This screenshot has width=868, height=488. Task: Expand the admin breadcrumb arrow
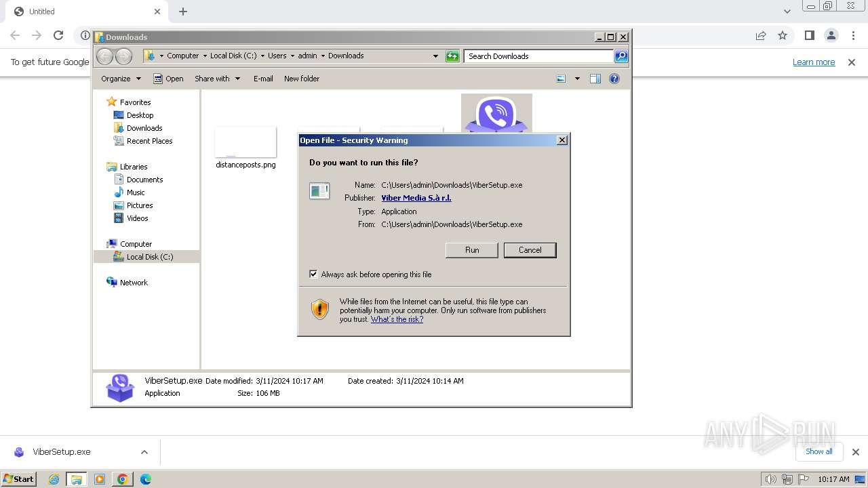point(323,56)
